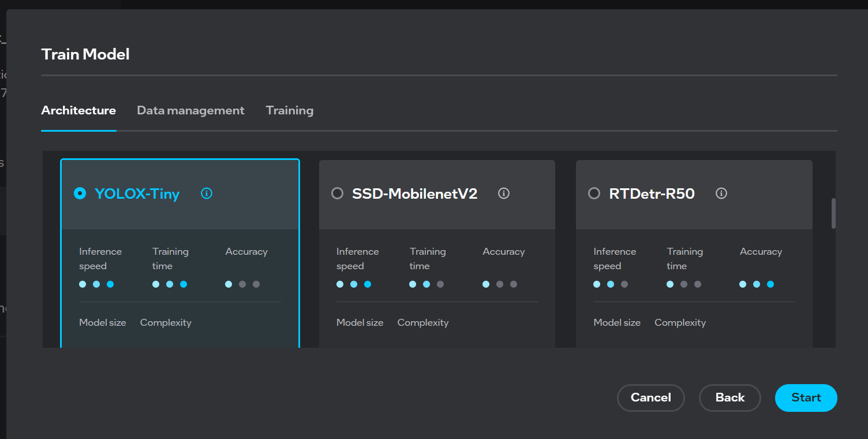
Task: Click the Cancel button
Action: click(x=651, y=397)
